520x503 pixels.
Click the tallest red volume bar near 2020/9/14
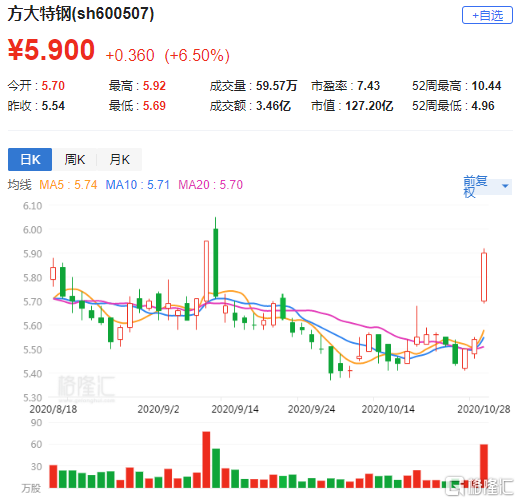point(206,460)
